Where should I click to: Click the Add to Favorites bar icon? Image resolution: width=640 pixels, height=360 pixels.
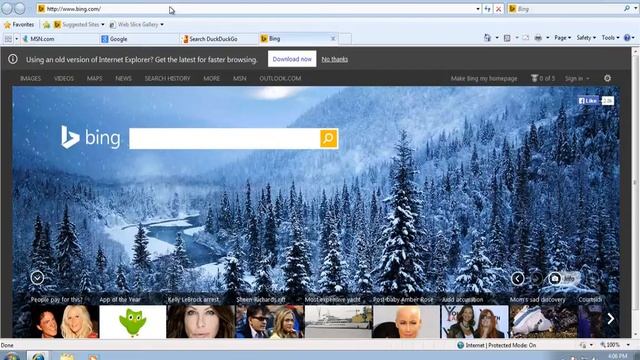(47, 25)
